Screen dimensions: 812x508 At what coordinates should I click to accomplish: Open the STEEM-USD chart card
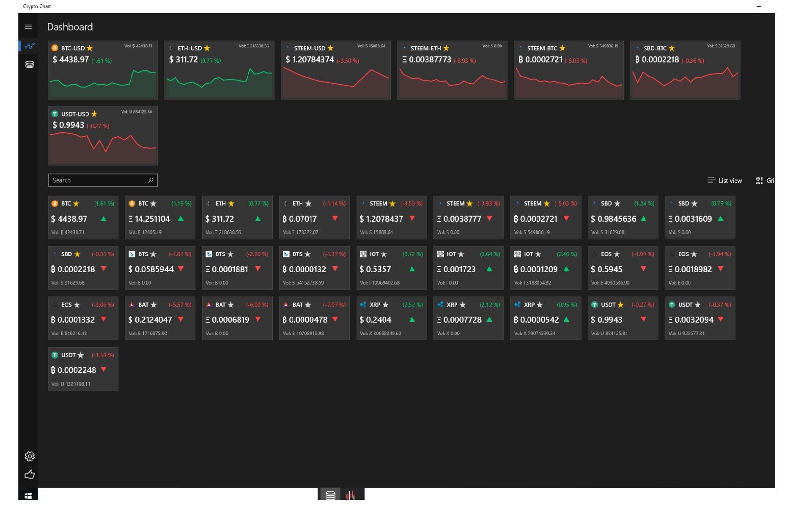tap(336, 70)
